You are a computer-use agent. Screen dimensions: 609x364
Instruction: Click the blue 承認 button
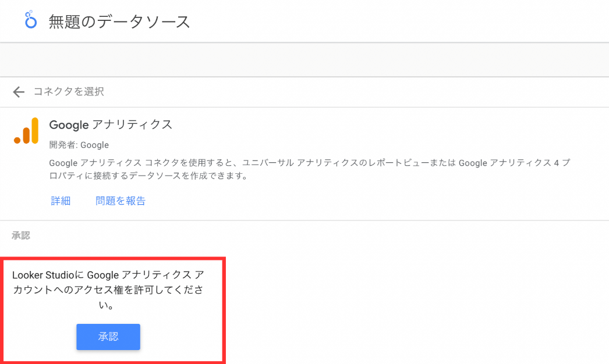[108, 337]
